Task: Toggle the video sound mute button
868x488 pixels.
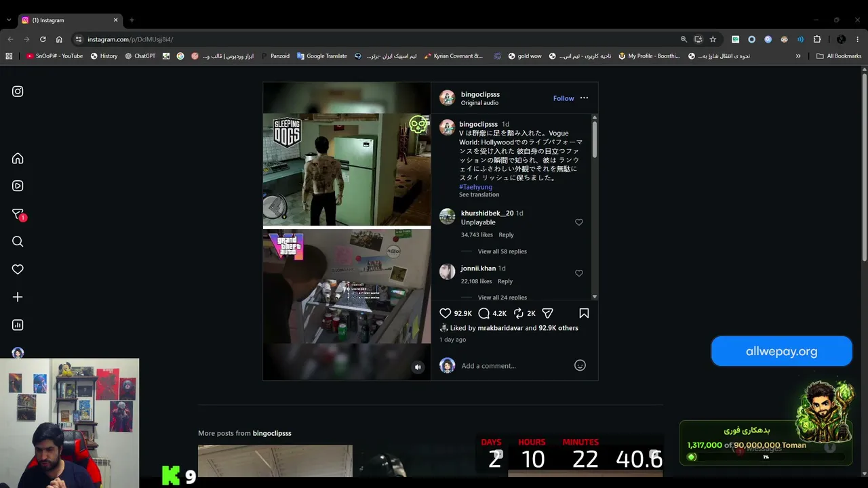Action: (x=418, y=367)
